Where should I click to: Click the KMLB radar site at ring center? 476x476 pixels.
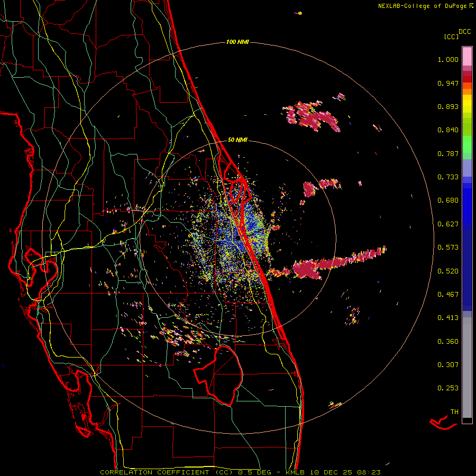237,239
